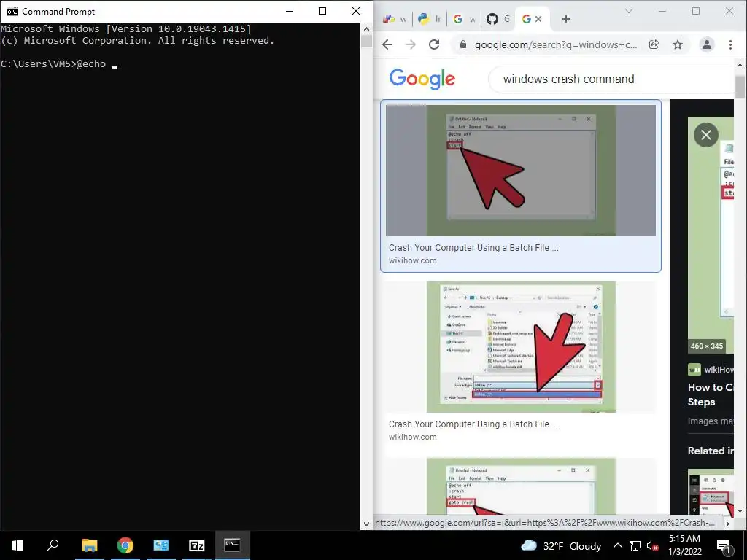Reload the Google search page
The height and width of the screenshot is (560, 747).
434,44
